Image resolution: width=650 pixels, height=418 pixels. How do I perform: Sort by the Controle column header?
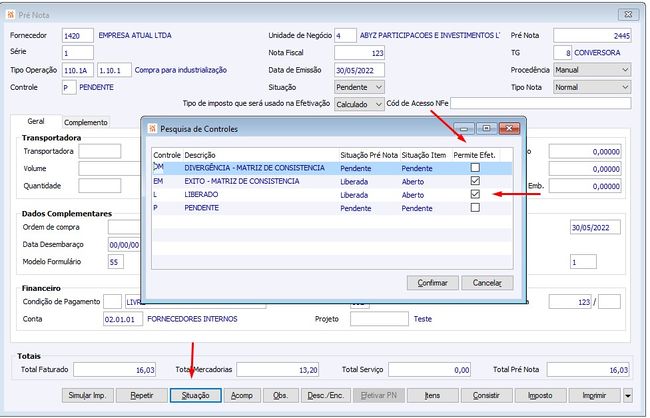(x=167, y=155)
